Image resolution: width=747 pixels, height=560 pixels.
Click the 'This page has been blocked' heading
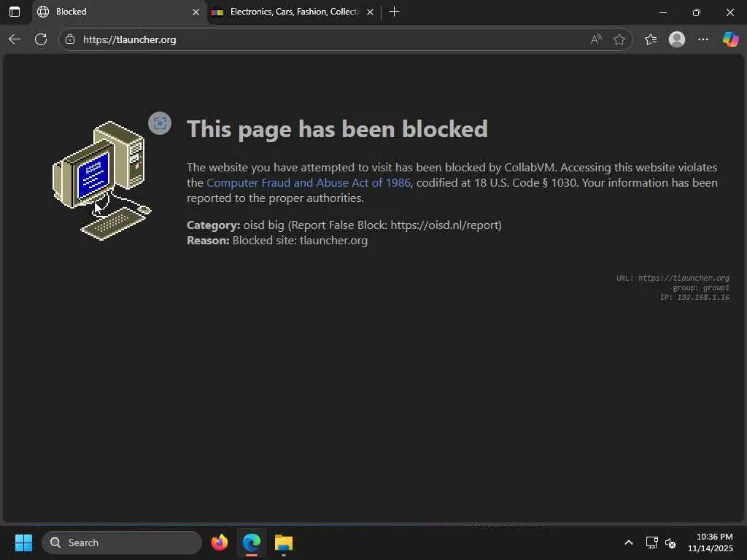[x=337, y=129]
